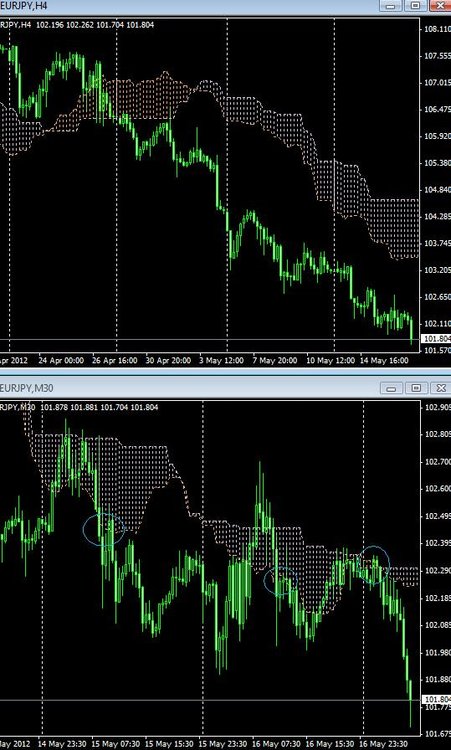Click price label 102.650 on H4 axis
The image size is (451, 750).
click(437, 297)
